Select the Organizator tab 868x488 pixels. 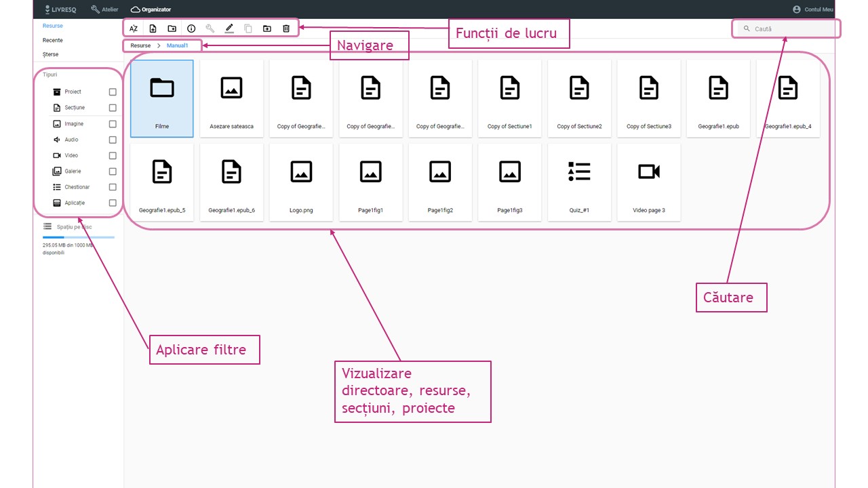151,9
